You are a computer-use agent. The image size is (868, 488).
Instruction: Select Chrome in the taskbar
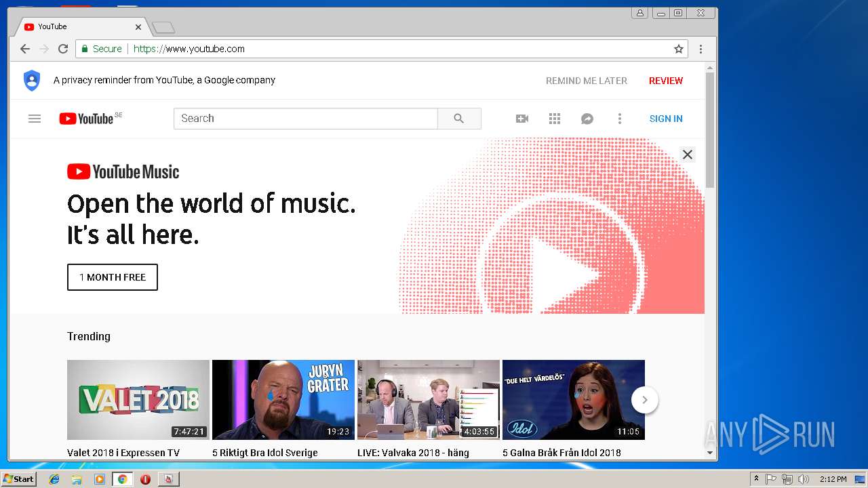pyautogui.click(x=122, y=479)
